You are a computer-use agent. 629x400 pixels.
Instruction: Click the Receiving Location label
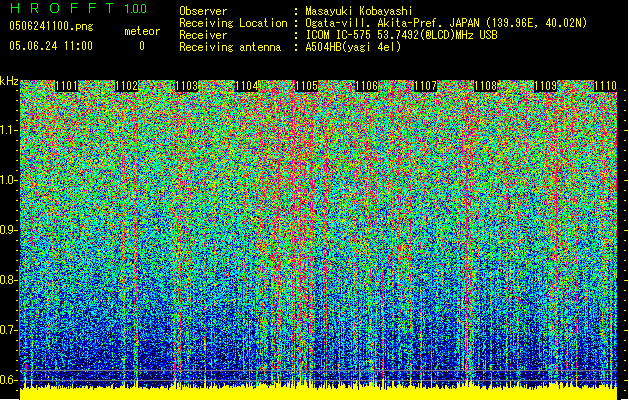click(233, 23)
